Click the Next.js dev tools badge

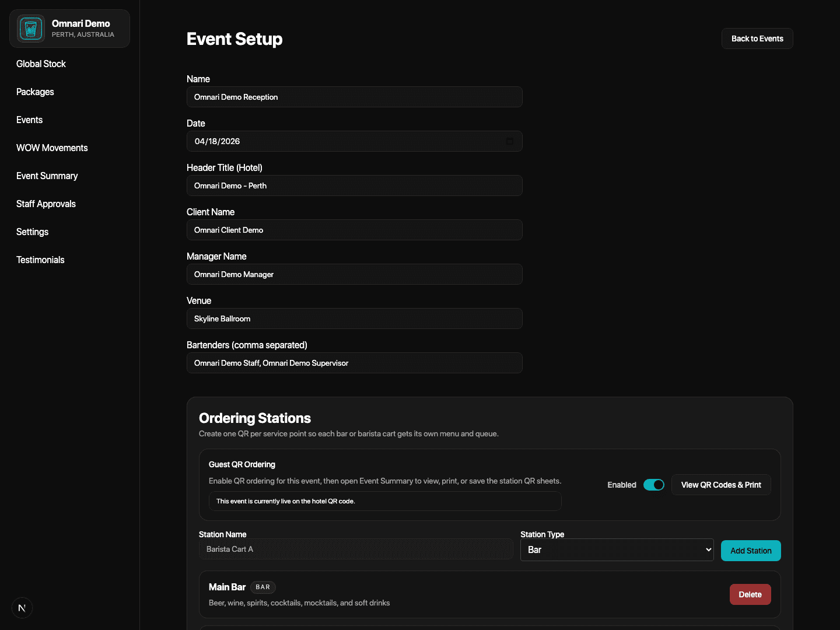[22, 608]
